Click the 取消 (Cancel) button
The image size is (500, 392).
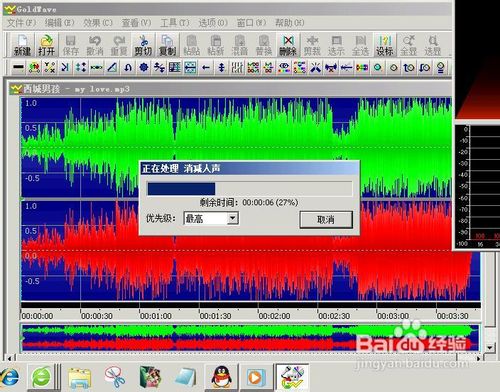pyautogui.click(x=326, y=219)
